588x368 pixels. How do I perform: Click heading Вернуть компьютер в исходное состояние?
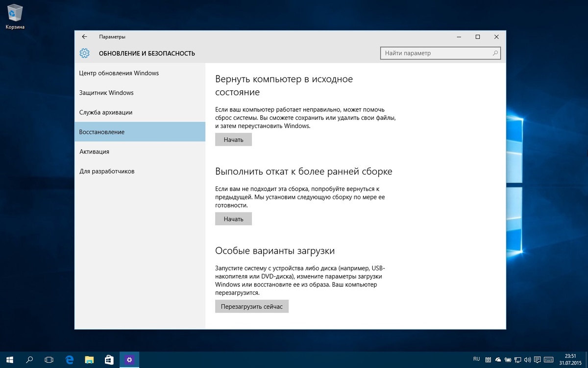(284, 85)
